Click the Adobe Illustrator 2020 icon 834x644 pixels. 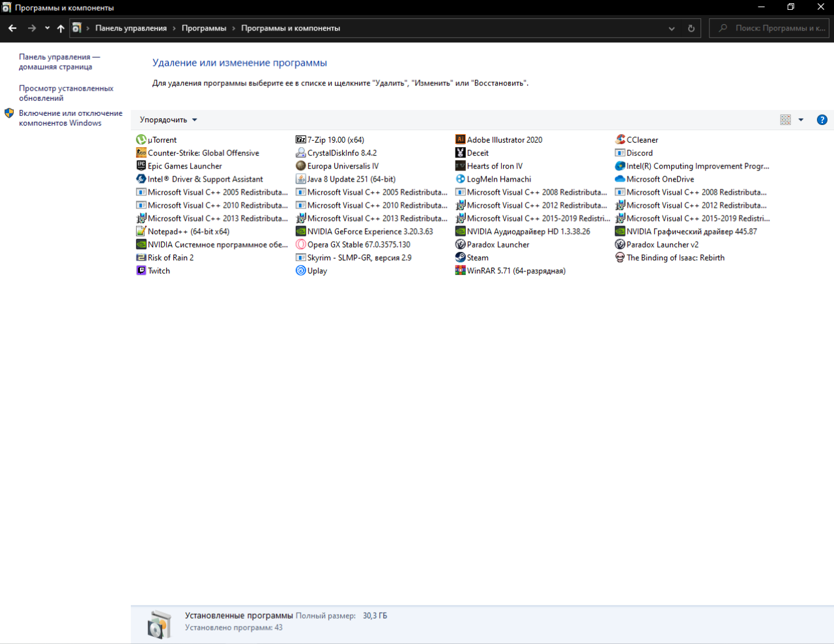pos(460,139)
